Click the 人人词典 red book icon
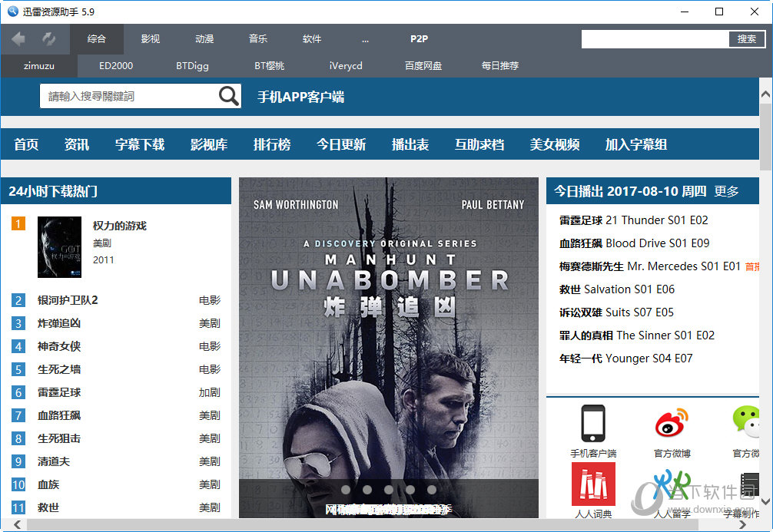 (593, 484)
